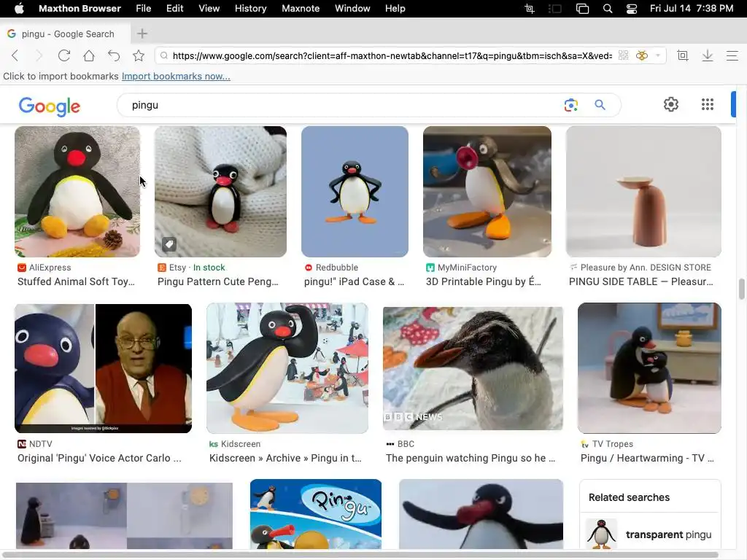Open Control Center in the menu bar
The width and height of the screenshot is (747, 560).
coord(632,9)
